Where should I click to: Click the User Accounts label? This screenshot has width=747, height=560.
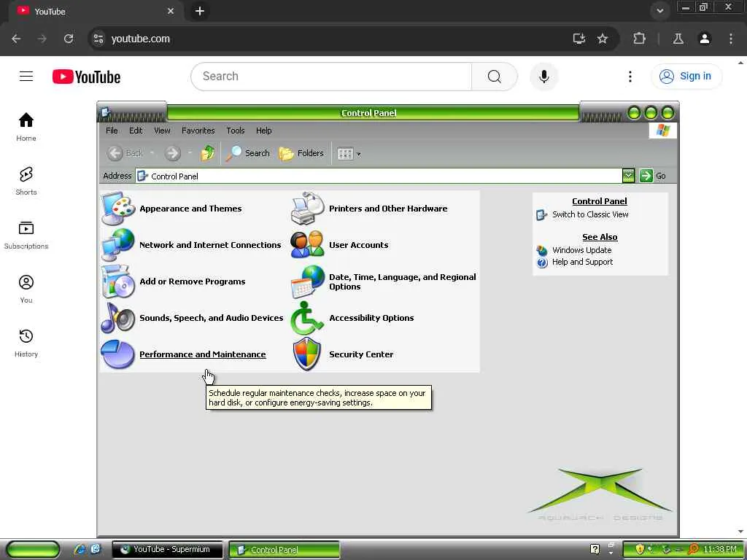358,245
